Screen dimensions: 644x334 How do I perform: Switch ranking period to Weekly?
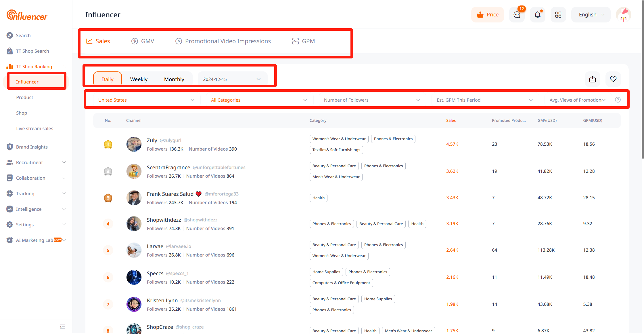139,79
